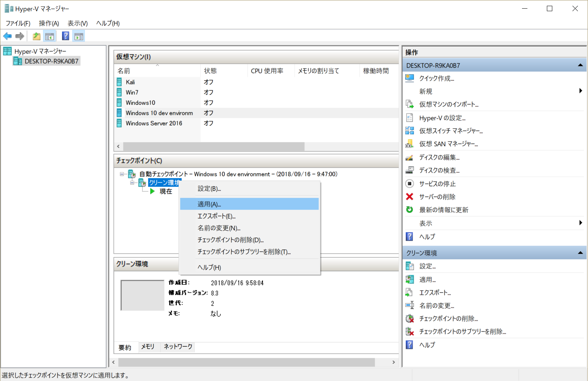This screenshot has height=381, width=588.
Task: Switch to the 要約 tab
Action: coord(125,347)
